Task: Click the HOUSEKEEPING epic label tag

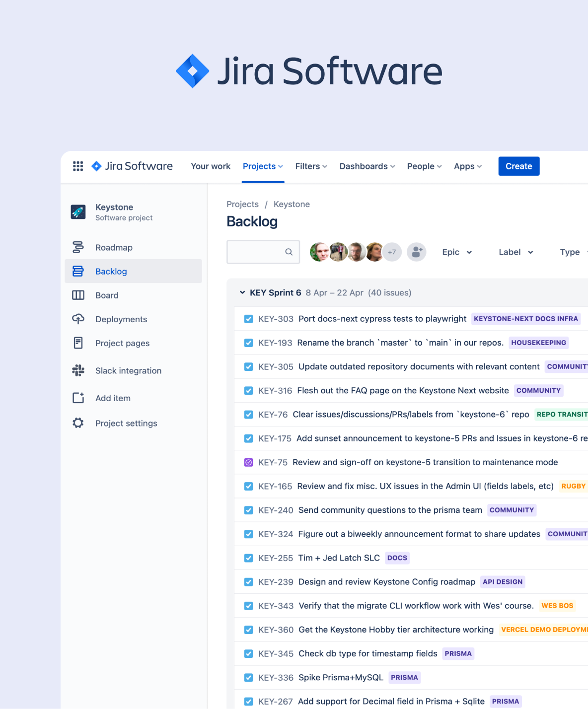Action: point(538,343)
